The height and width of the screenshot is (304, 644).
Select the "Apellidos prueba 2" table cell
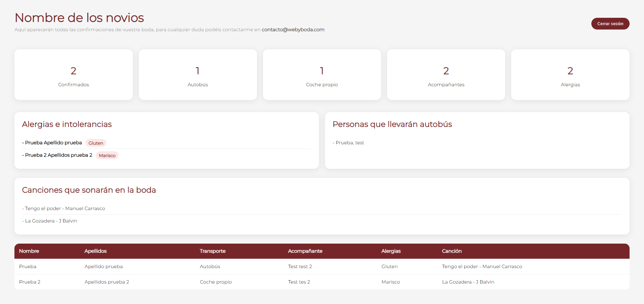pos(107,282)
